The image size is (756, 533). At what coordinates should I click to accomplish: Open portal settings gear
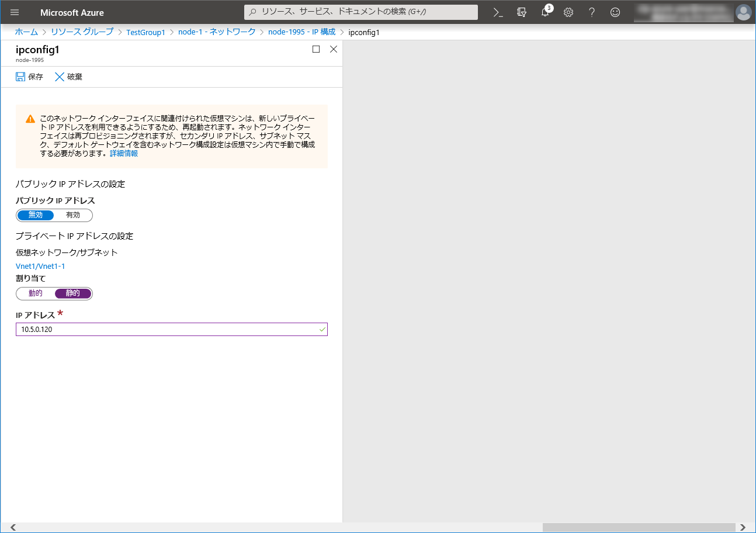568,12
